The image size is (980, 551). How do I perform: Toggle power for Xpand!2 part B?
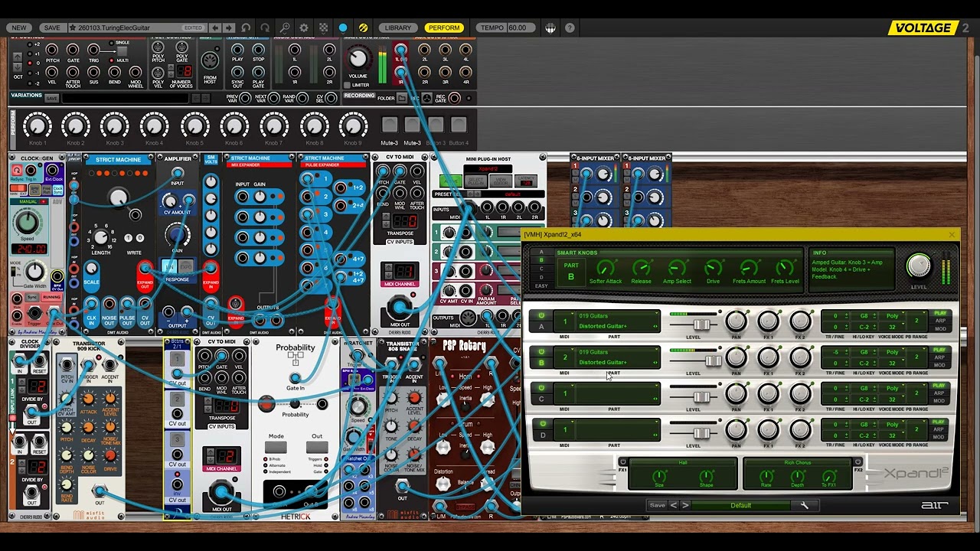click(x=541, y=352)
